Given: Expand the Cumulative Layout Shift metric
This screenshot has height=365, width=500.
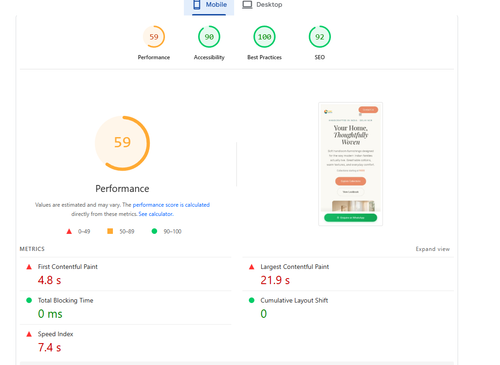Looking at the screenshot, I should click(348, 308).
